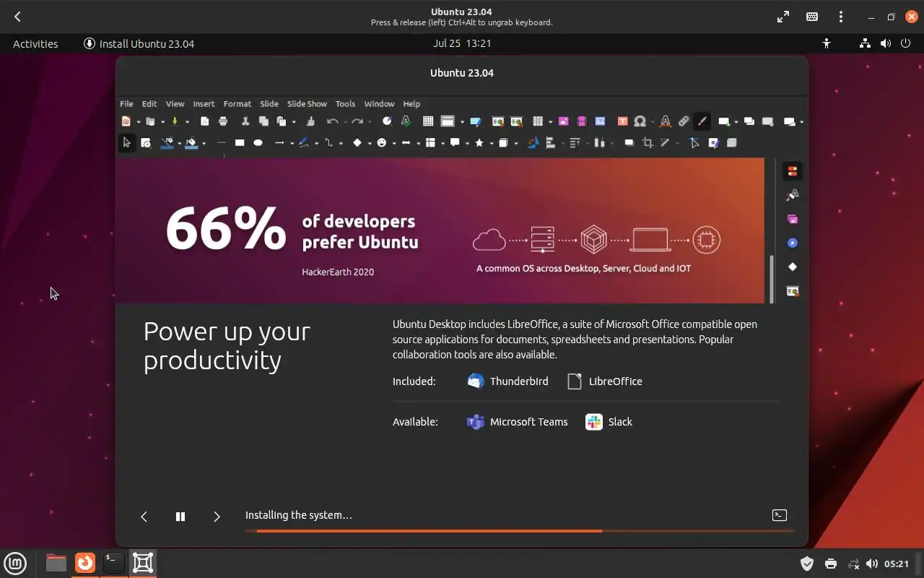Pause the installer slideshow
The width and height of the screenshot is (924, 578).
point(180,517)
